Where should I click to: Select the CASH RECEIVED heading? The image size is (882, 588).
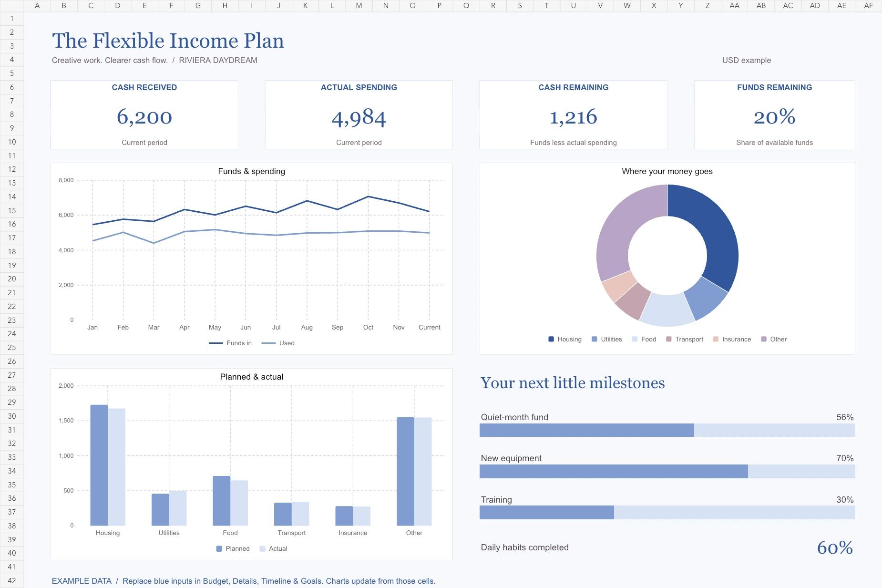[x=144, y=87]
